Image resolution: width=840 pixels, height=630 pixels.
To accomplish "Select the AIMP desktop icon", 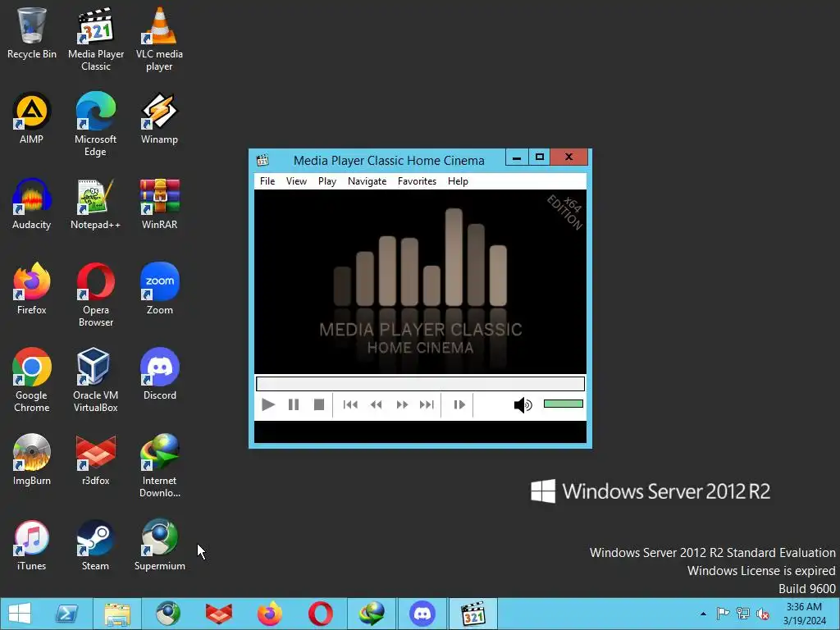I will point(32,118).
